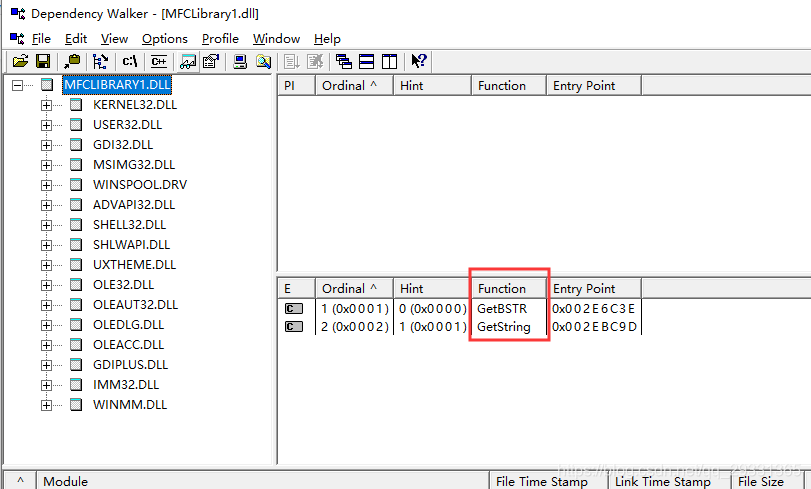Screen dimensions: 811x489
Task: Sort modules by Link Time Stamp header
Action: (670, 481)
